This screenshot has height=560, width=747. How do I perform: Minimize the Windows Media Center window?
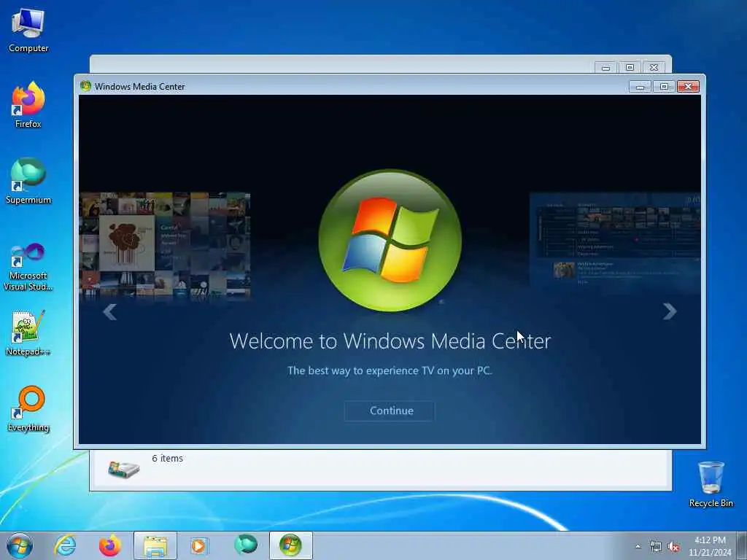pos(640,86)
